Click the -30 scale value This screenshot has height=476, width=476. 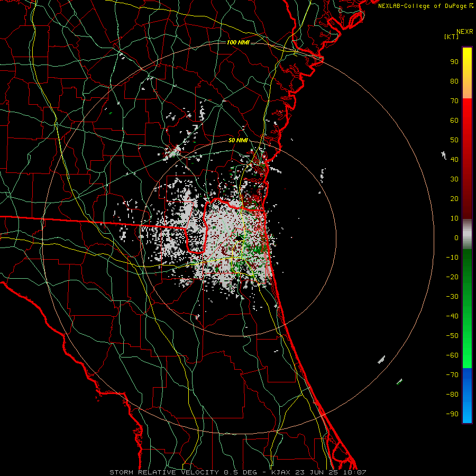452,297
